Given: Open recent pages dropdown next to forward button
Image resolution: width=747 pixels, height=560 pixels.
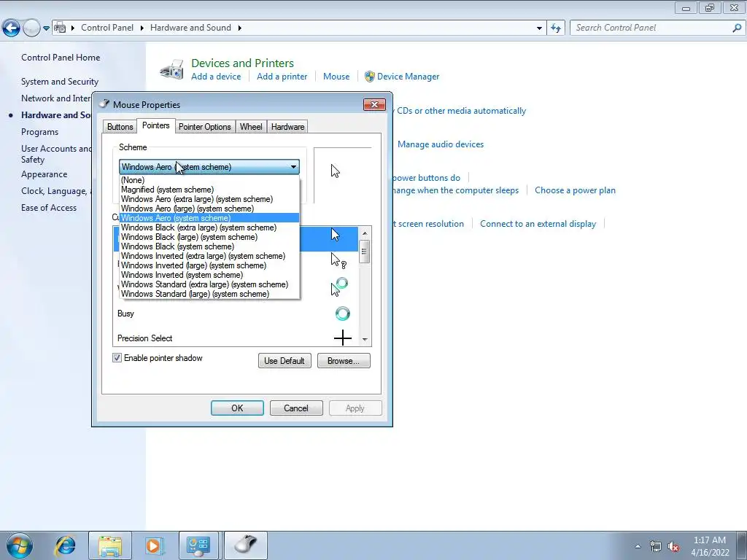Looking at the screenshot, I should (46, 28).
